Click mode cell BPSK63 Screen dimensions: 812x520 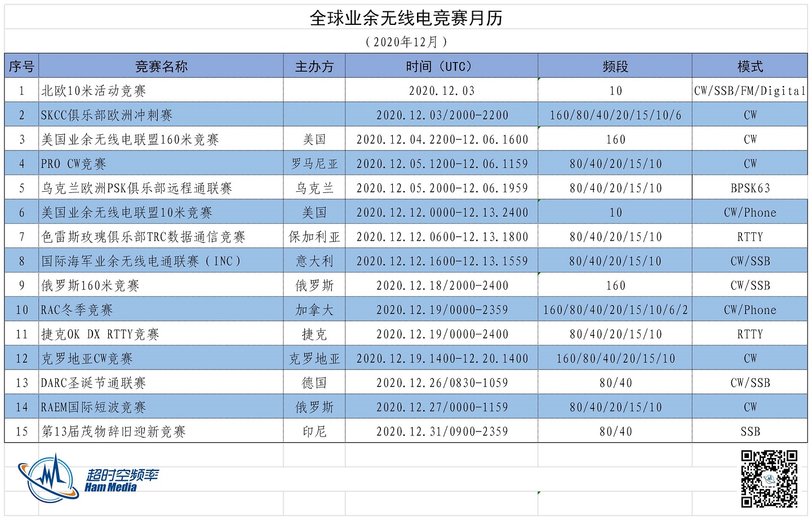tap(750, 188)
